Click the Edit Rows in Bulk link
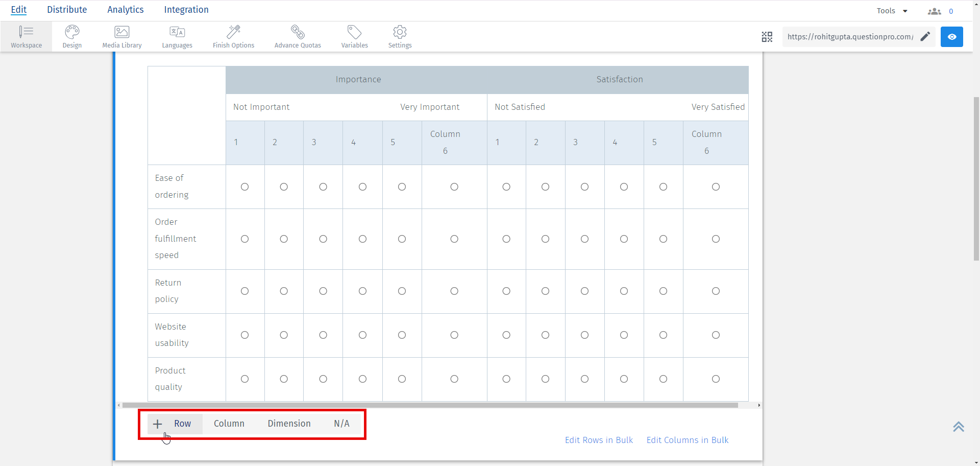Viewport: 980px width, 466px height. pyautogui.click(x=599, y=440)
